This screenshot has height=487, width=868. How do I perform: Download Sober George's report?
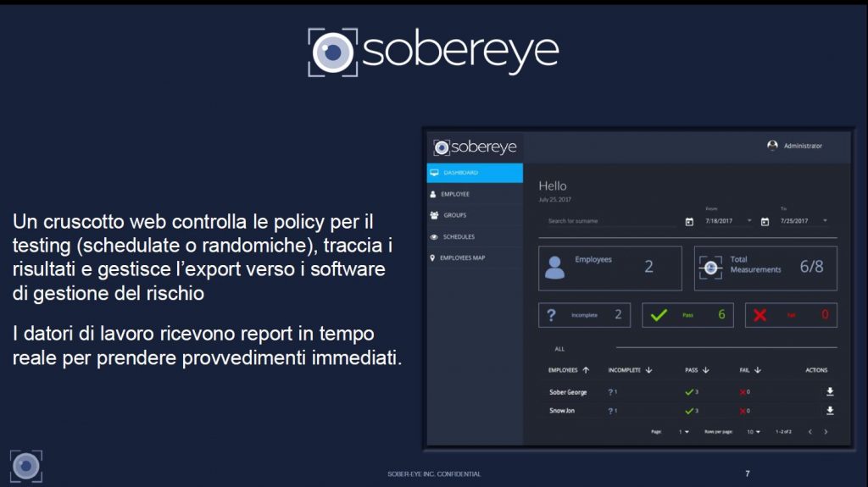click(830, 392)
